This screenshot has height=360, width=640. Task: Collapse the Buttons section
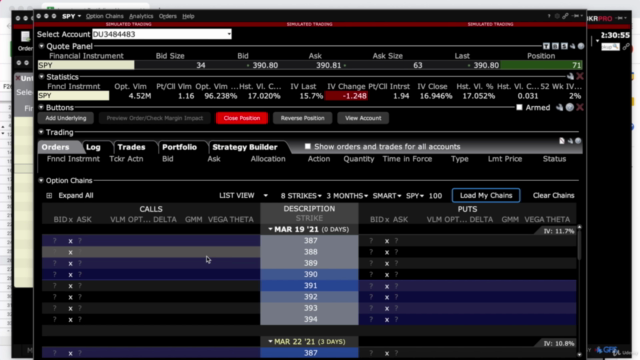[41, 107]
